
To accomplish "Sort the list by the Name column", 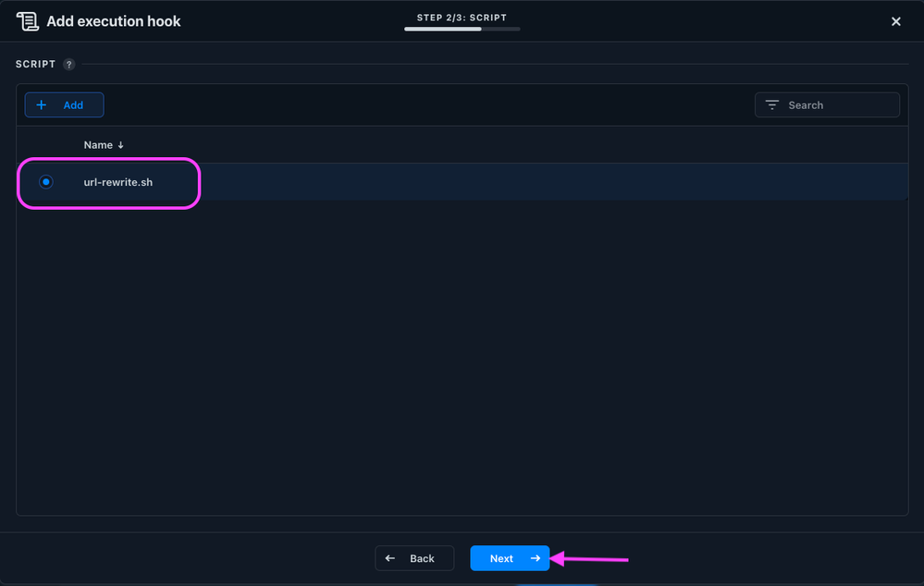I will coord(104,145).
